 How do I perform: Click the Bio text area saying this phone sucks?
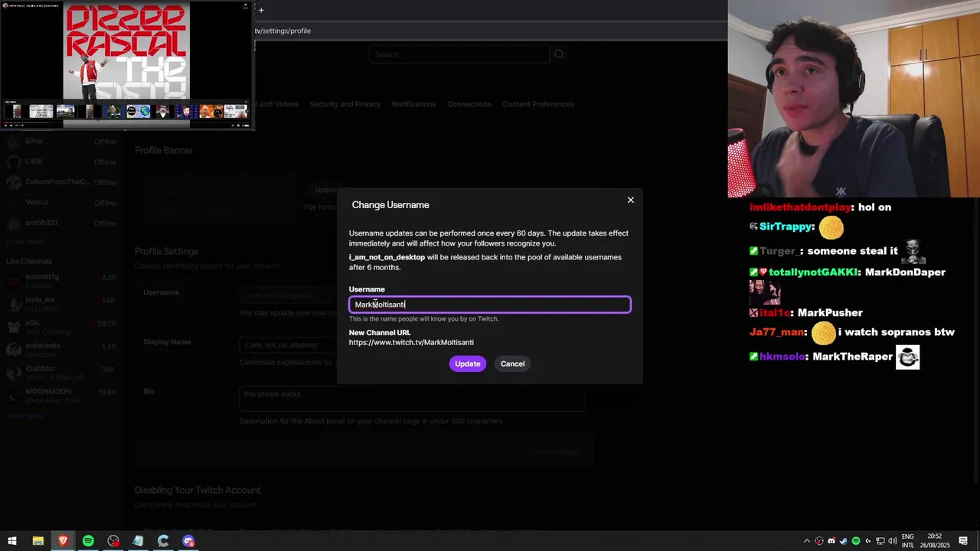[412, 399]
